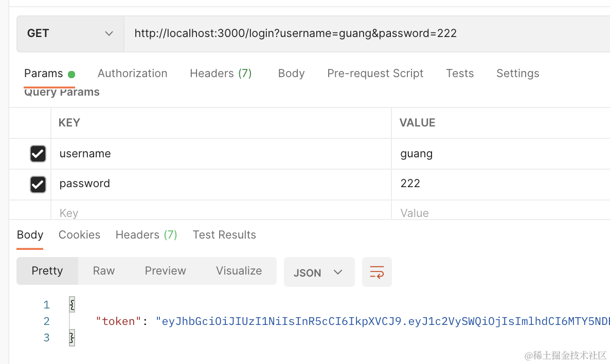
Task: Open the GET method dropdown
Action: point(70,34)
